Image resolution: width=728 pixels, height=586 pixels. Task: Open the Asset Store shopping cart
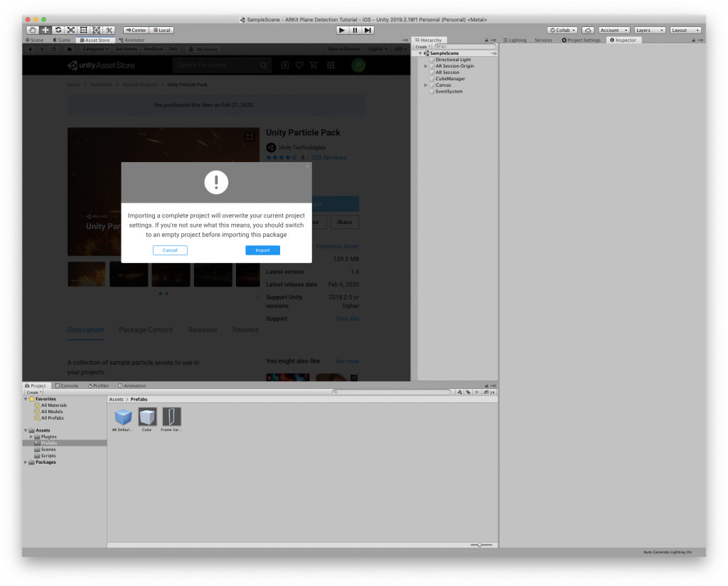(x=314, y=65)
